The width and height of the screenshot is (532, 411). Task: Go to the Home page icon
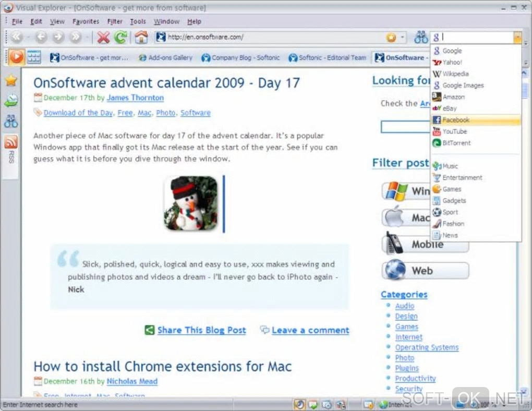coord(141,37)
